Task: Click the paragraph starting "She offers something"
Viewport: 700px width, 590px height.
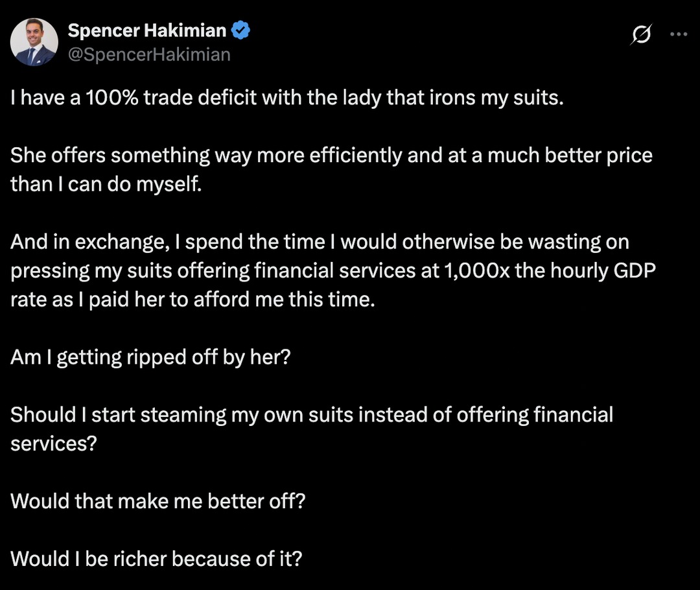Action: 331,169
